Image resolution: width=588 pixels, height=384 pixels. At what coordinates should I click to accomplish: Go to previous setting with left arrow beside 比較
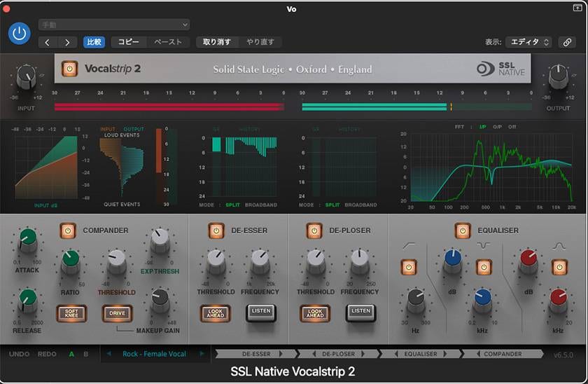pyautogui.click(x=48, y=42)
